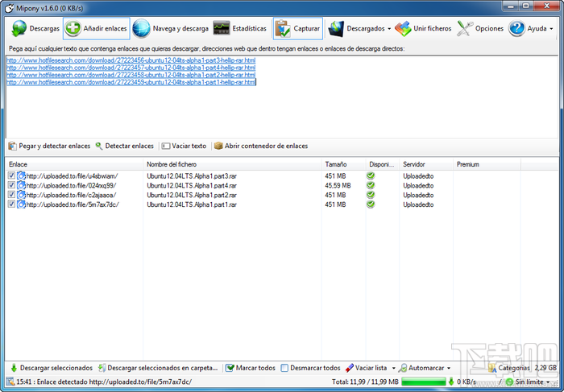Open the Descargas globe icon

(x=19, y=28)
